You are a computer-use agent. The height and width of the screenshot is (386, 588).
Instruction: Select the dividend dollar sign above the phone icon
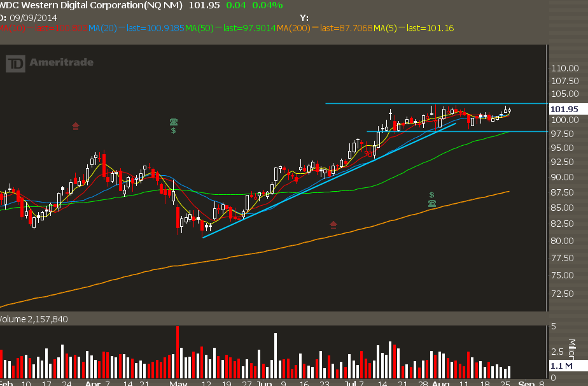tap(431, 195)
